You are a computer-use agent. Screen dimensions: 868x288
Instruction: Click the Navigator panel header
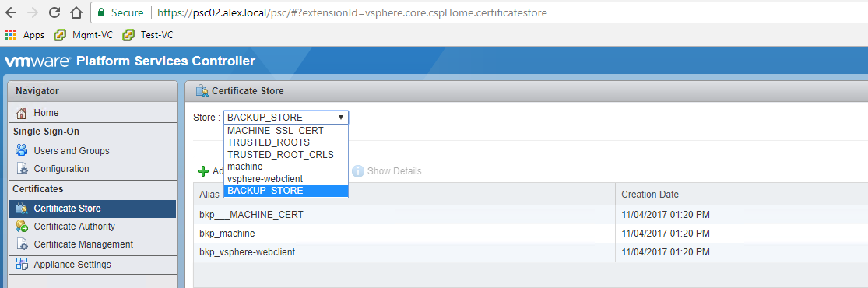point(93,91)
